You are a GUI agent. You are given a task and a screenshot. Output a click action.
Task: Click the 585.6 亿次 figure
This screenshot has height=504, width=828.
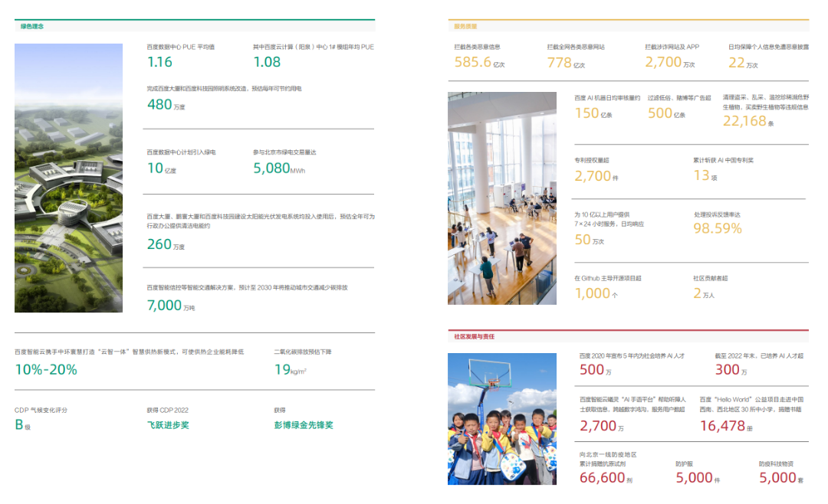(x=479, y=62)
